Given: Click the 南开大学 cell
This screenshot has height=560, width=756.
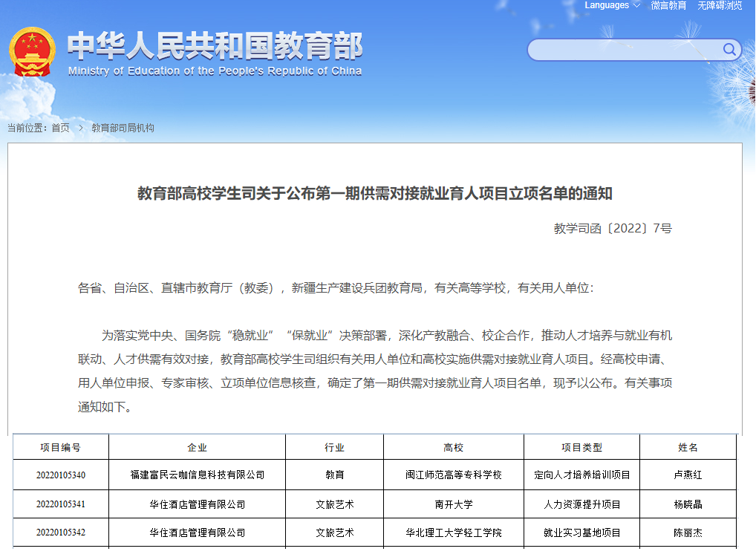Looking at the screenshot, I should tap(454, 504).
